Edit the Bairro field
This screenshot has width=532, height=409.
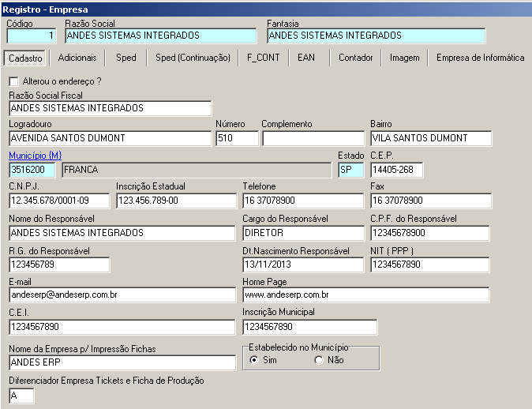pos(431,138)
